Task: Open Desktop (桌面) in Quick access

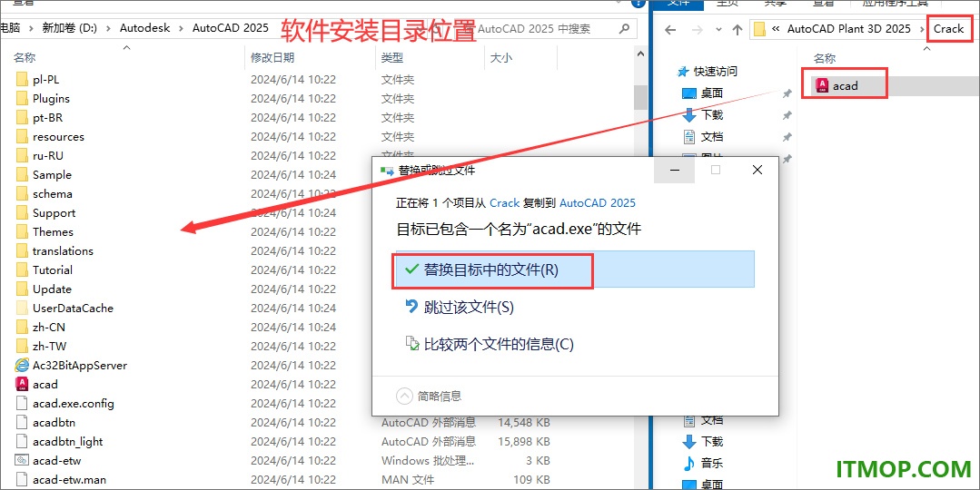Action: point(712,93)
